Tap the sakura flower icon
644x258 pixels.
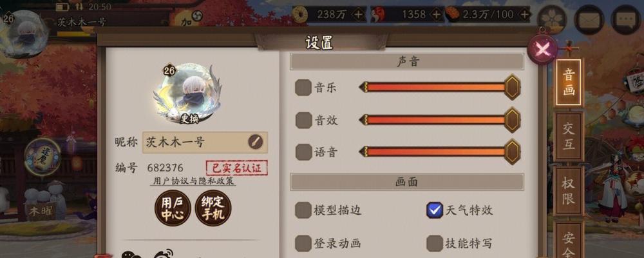pyautogui.click(x=552, y=19)
